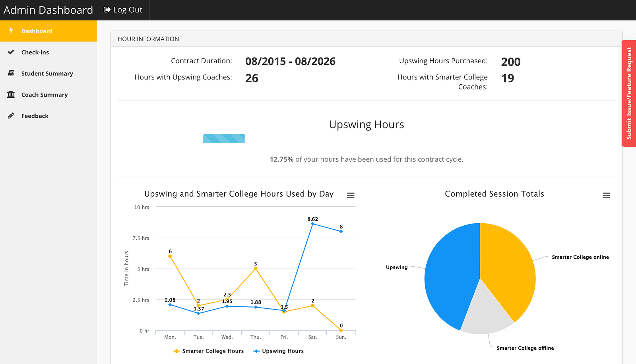This screenshot has height=364, width=636.
Task: Click the Upswing Hours Purchased label
Action: pyautogui.click(x=443, y=61)
